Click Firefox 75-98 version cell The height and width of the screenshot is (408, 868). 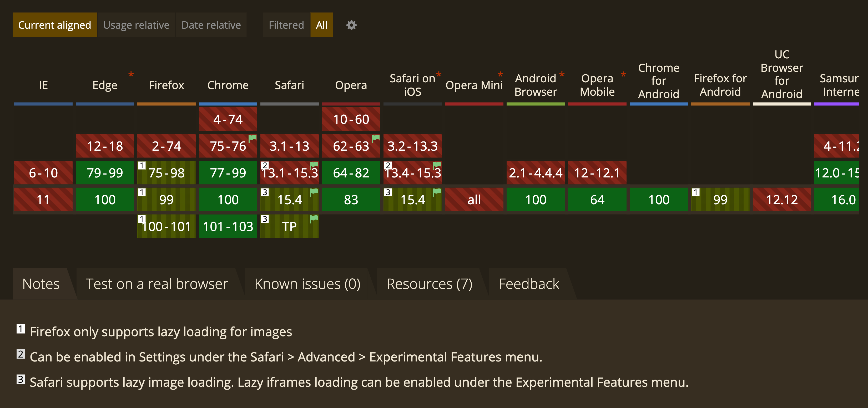[x=166, y=173]
